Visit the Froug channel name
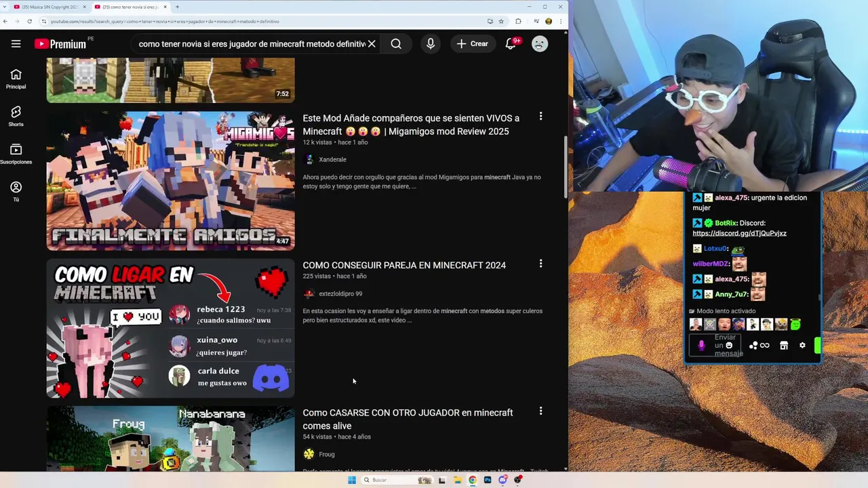Screen dimensions: 868x488 (327, 454)
